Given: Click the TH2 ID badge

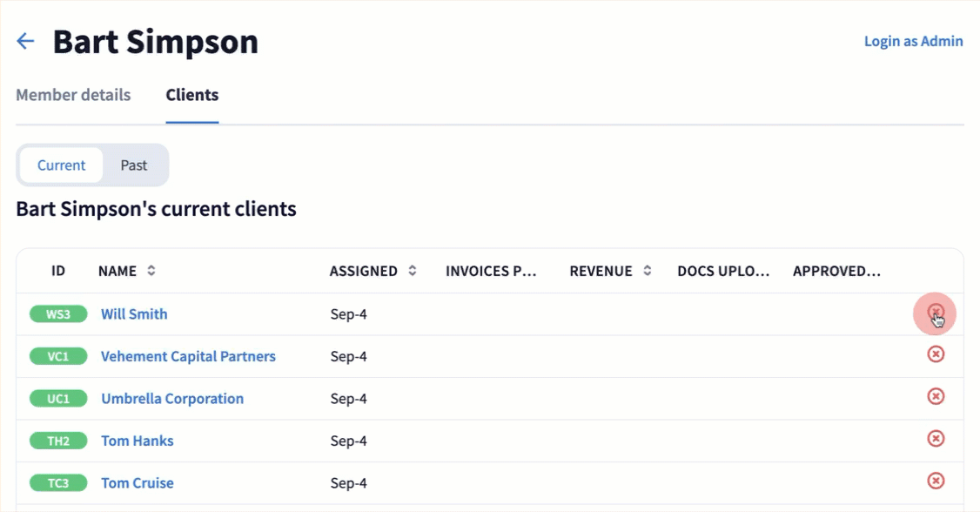Looking at the screenshot, I should (x=58, y=441).
